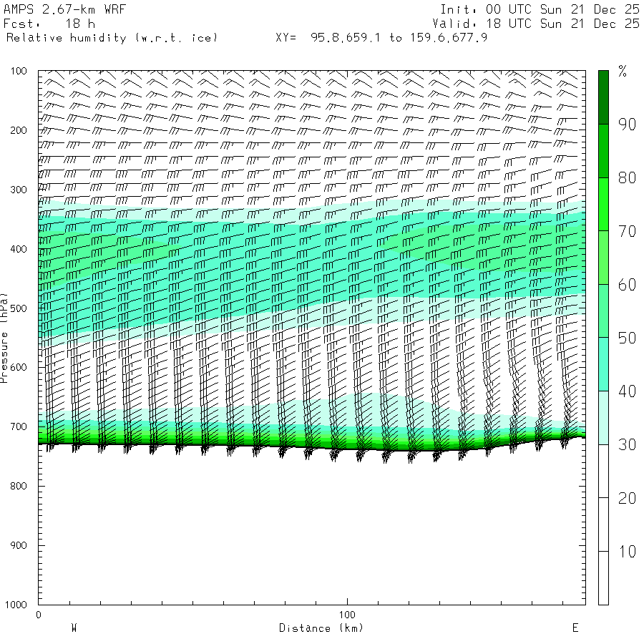Click the 'Init: 00 UTC Sun 21 Dec 25' text
This screenshot has height=644, width=644.
540,9
